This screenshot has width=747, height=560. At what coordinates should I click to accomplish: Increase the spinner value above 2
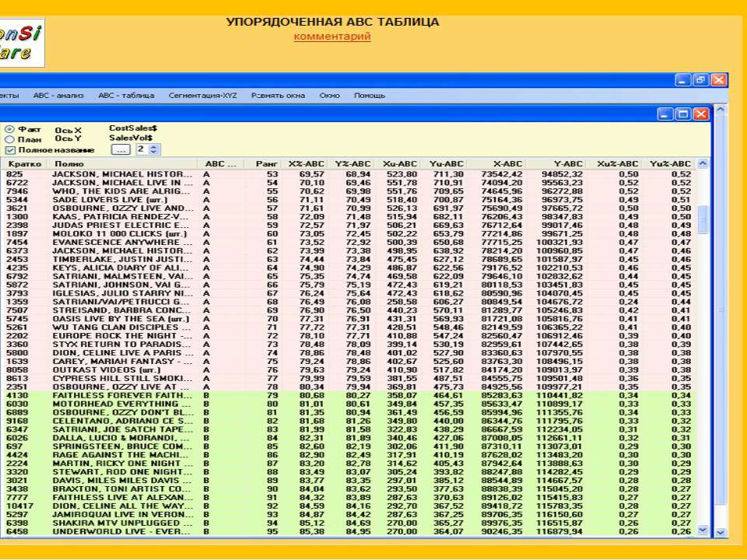click(x=153, y=147)
